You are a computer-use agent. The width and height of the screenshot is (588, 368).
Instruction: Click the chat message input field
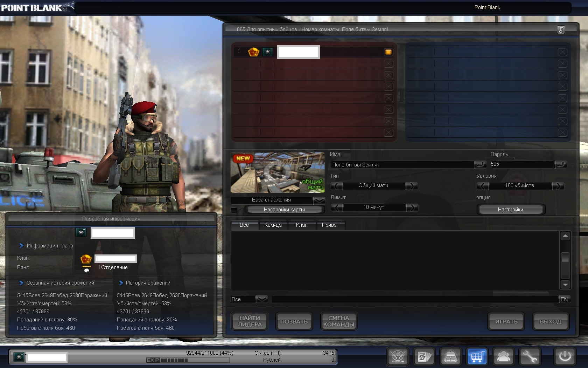tap(415, 299)
